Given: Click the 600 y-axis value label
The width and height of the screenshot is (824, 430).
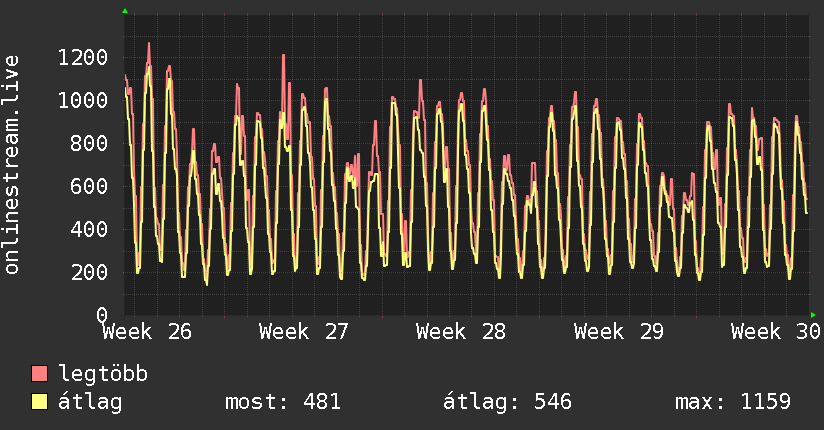Looking at the screenshot, I should [89, 186].
